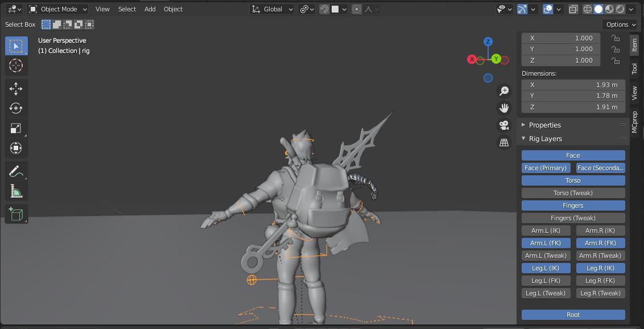This screenshot has height=329, width=644.
Task: Click the zoom magnifier viewport icon
Action: pos(504,91)
